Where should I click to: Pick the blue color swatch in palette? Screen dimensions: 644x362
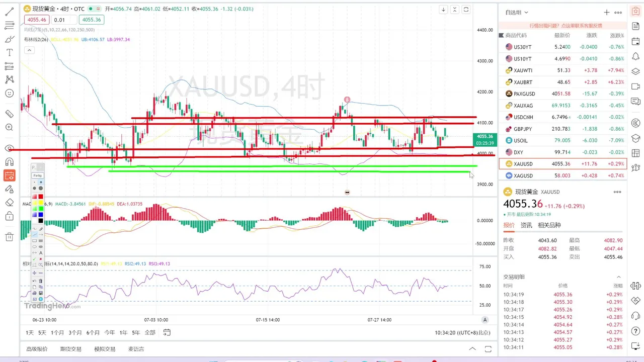click(40, 215)
